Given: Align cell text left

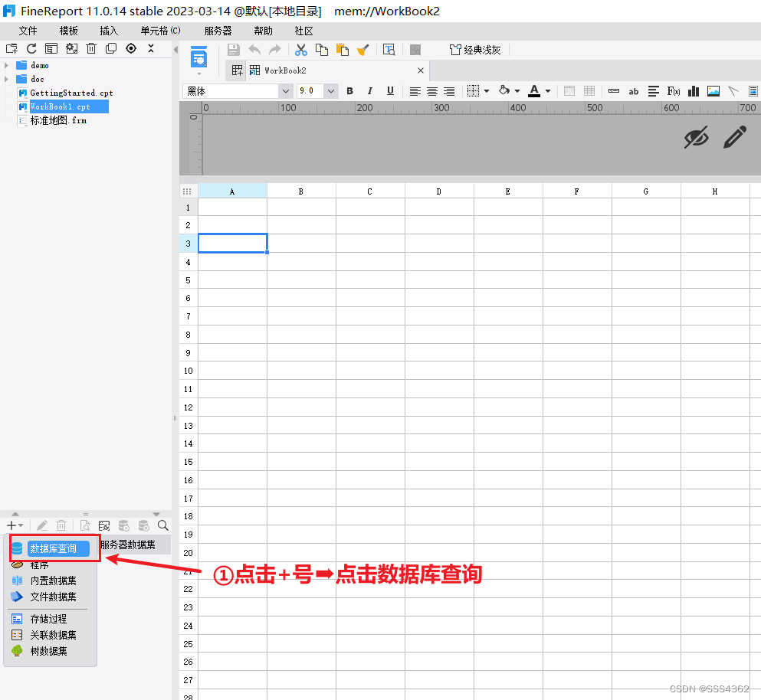Looking at the screenshot, I should pos(415,91).
